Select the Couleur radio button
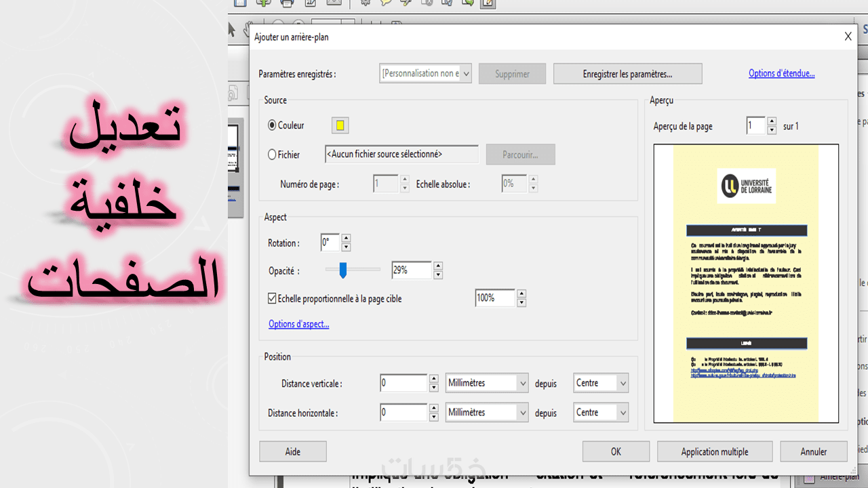868x488 pixels. click(x=273, y=125)
